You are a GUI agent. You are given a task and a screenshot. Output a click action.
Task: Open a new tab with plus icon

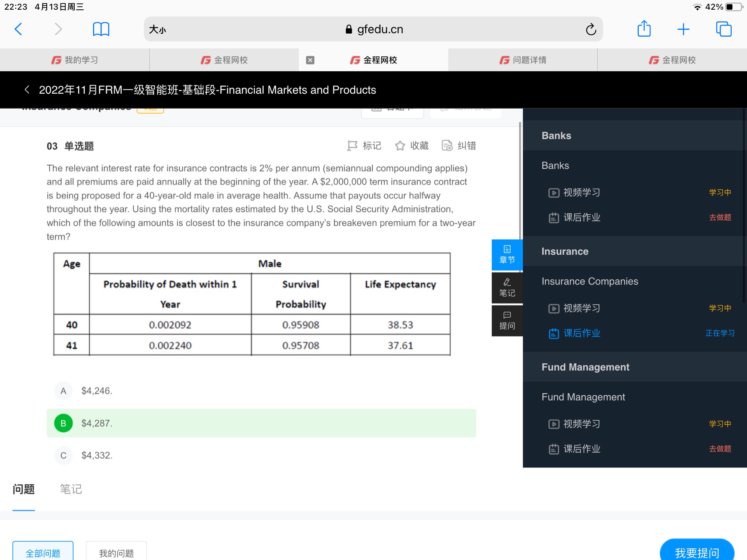[x=683, y=29]
